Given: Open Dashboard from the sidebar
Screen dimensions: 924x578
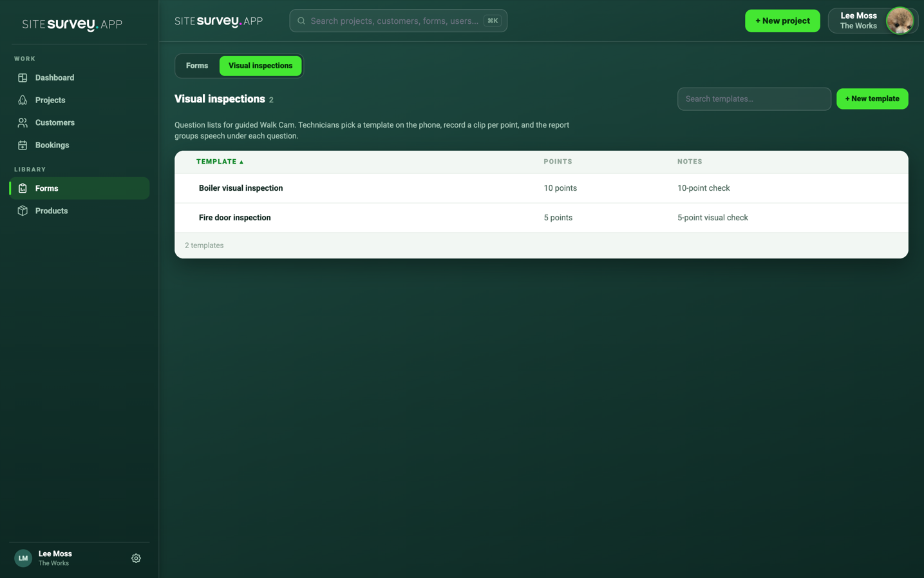Looking at the screenshot, I should pos(79,78).
